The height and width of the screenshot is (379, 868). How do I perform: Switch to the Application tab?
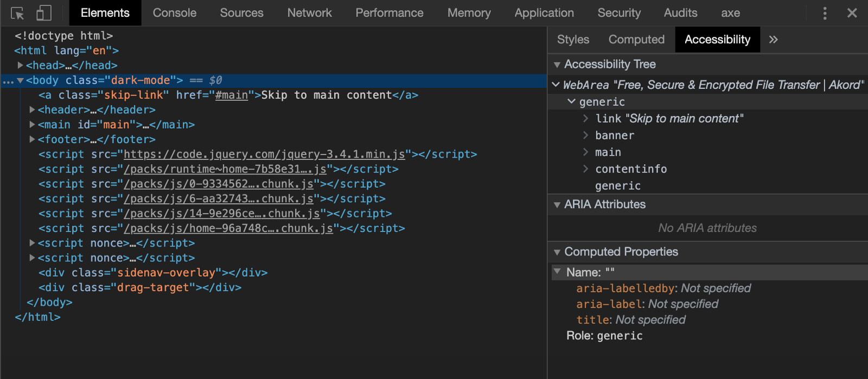click(x=544, y=13)
